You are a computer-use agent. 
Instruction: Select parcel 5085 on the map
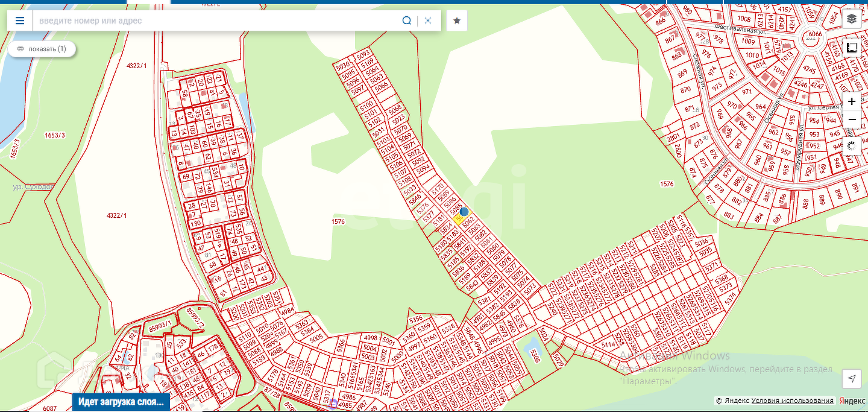457,210
